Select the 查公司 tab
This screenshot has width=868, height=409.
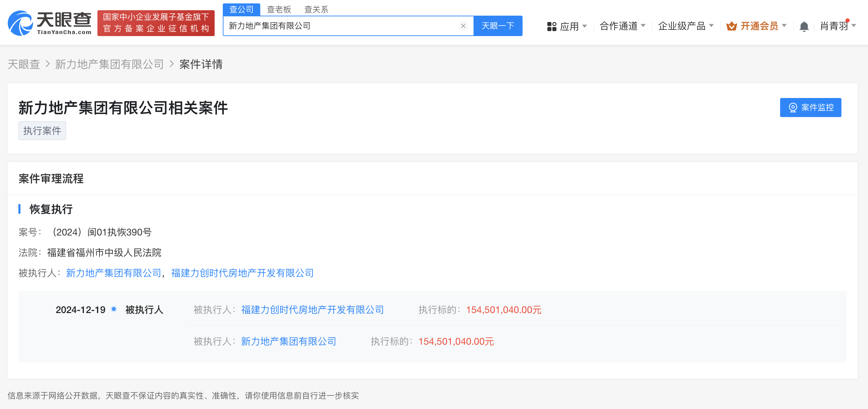(241, 9)
